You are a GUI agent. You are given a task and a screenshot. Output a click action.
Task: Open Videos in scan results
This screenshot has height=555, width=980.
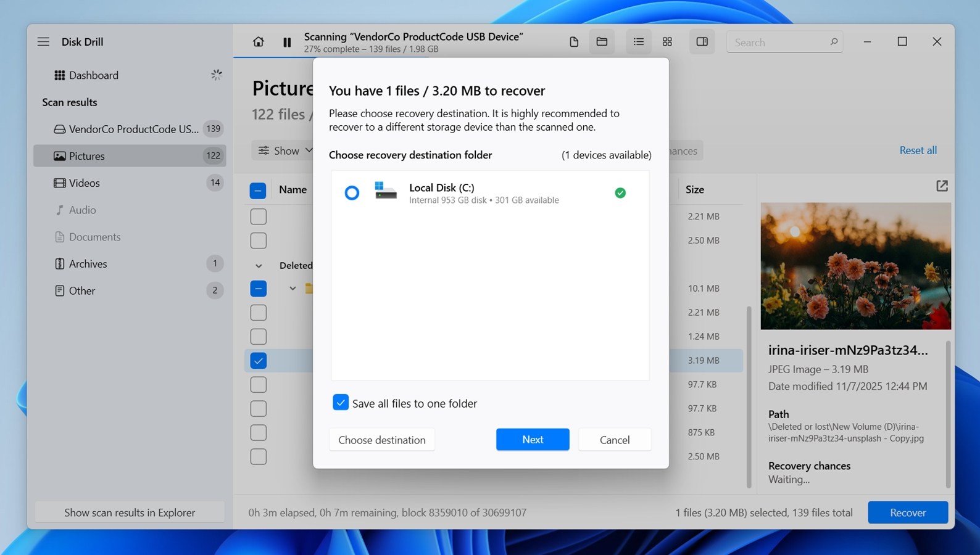pyautogui.click(x=85, y=183)
